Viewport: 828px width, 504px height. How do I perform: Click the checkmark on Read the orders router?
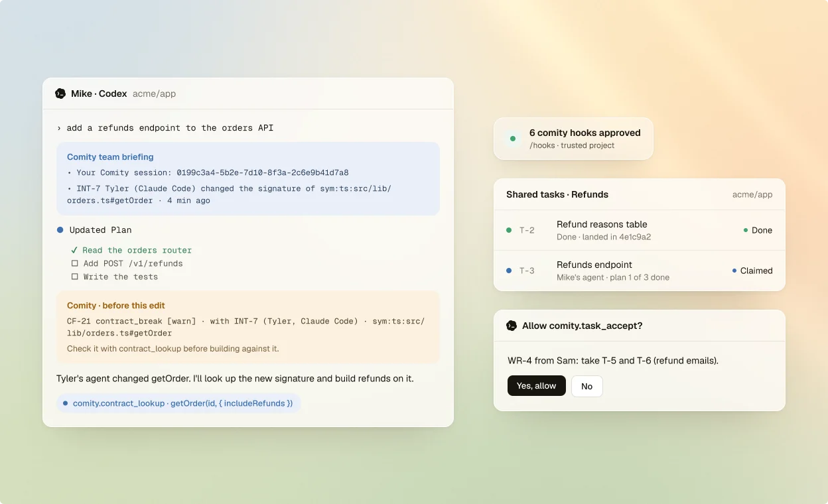(74, 250)
